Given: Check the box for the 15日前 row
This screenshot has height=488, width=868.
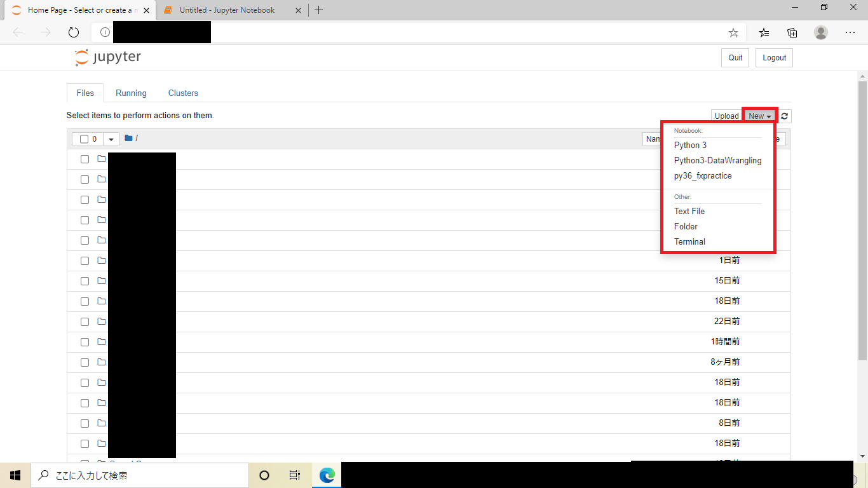Looking at the screenshot, I should coord(85,281).
